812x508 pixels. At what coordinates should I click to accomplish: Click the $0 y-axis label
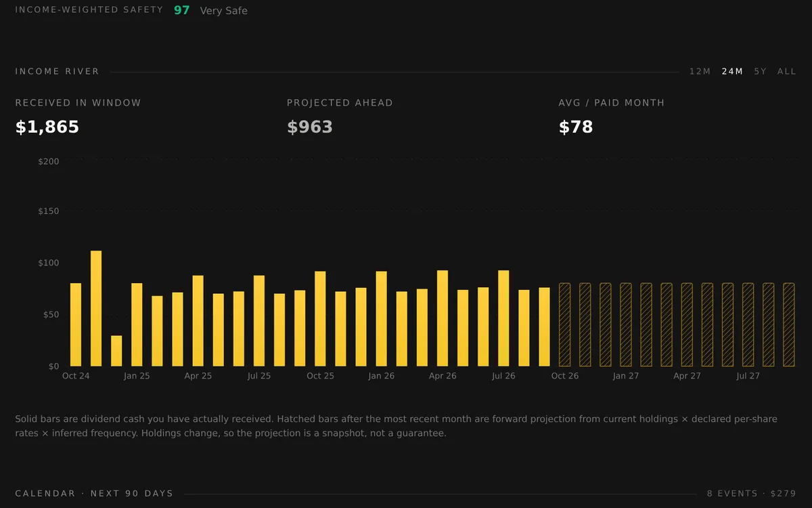click(53, 366)
